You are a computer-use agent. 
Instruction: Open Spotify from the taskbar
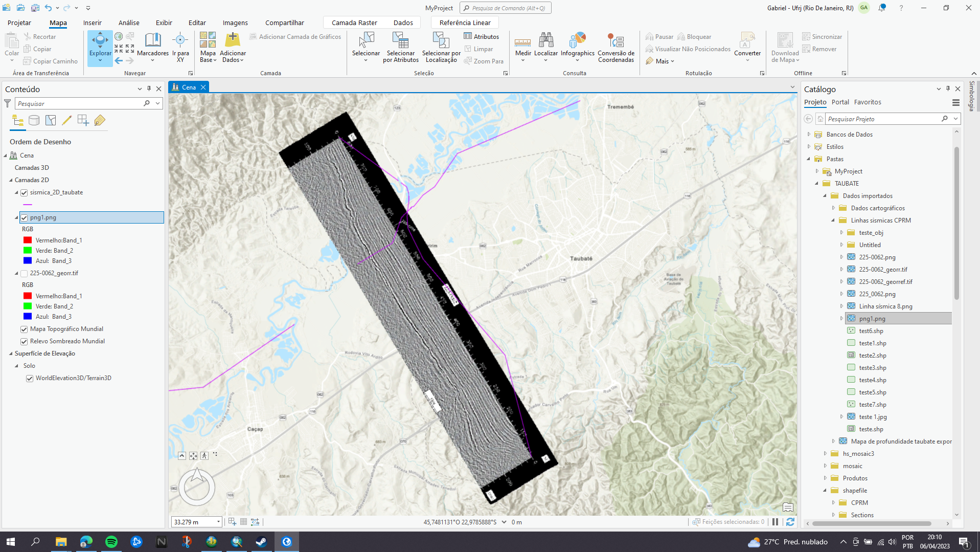click(111, 542)
